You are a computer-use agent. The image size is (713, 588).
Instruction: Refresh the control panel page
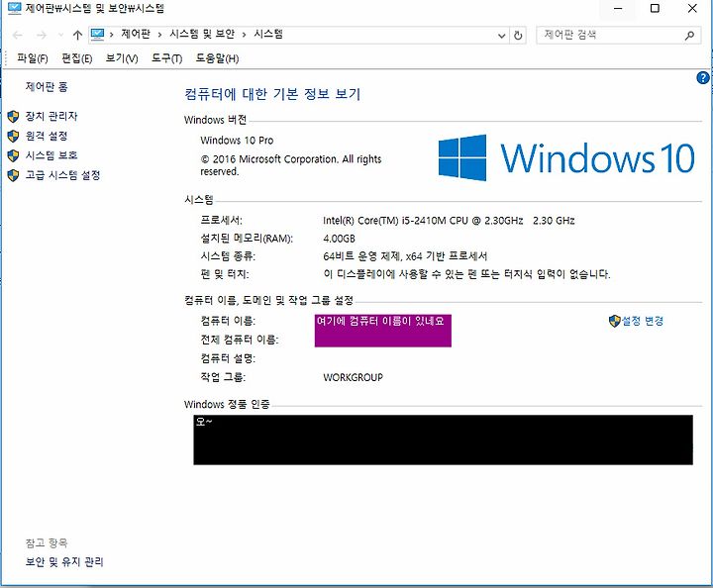(x=518, y=36)
